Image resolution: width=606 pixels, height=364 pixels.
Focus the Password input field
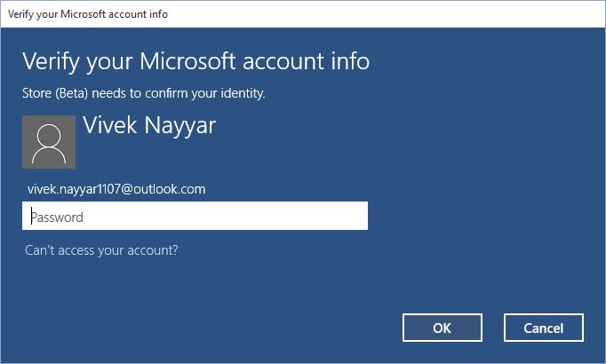pyautogui.click(x=195, y=217)
